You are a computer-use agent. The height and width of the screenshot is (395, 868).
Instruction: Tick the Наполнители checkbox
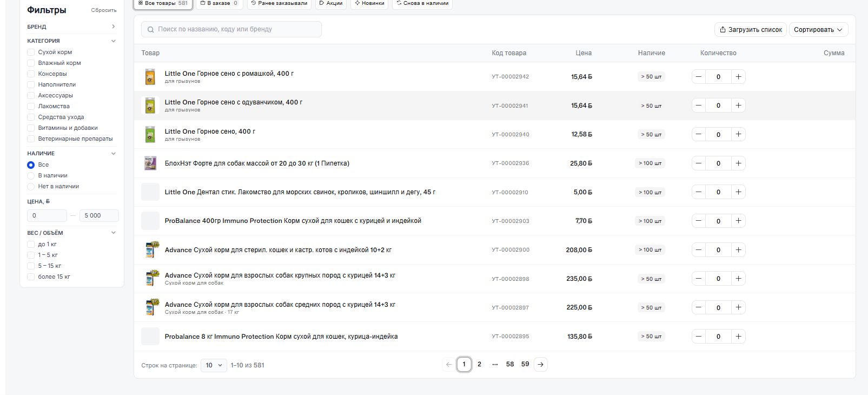pyautogui.click(x=31, y=85)
